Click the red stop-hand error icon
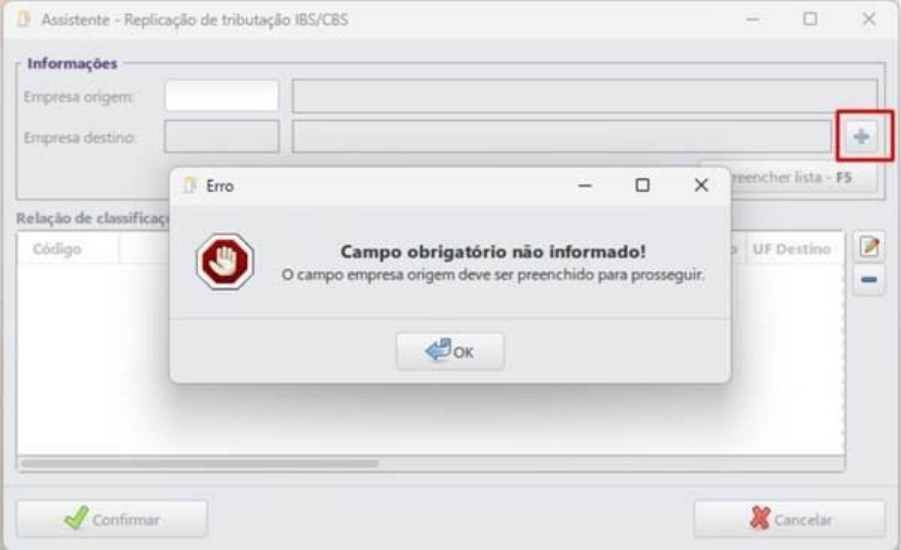The height and width of the screenshot is (550, 901). click(x=225, y=261)
